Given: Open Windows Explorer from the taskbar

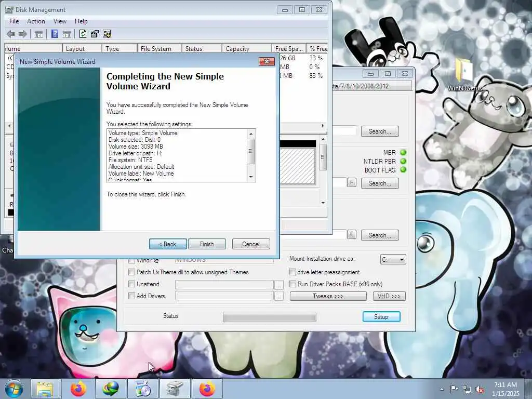Looking at the screenshot, I should pyautogui.click(x=45, y=389).
